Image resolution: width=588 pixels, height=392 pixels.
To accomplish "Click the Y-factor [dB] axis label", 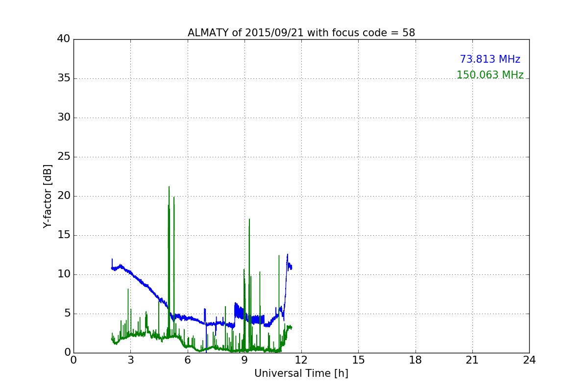I will tap(48, 196).
